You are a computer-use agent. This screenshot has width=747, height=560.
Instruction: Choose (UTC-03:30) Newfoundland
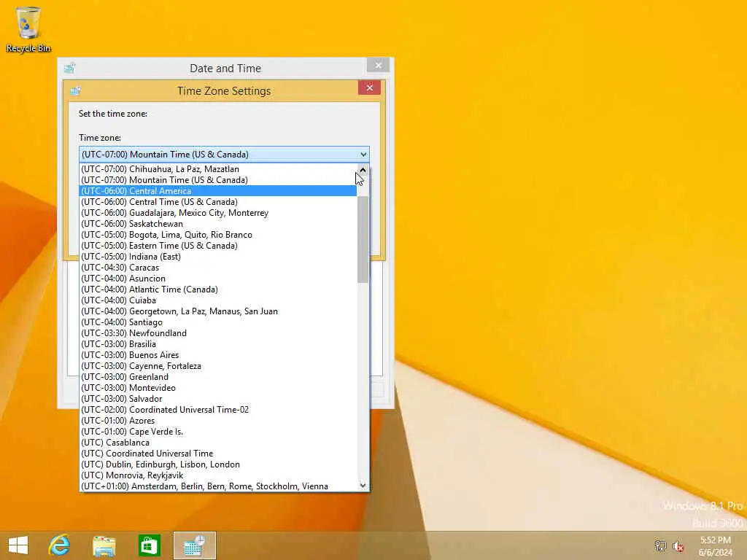(x=218, y=333)
